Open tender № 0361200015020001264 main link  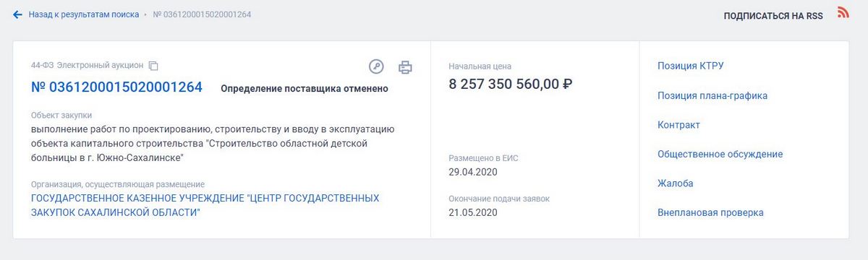[x=116, y=87]
